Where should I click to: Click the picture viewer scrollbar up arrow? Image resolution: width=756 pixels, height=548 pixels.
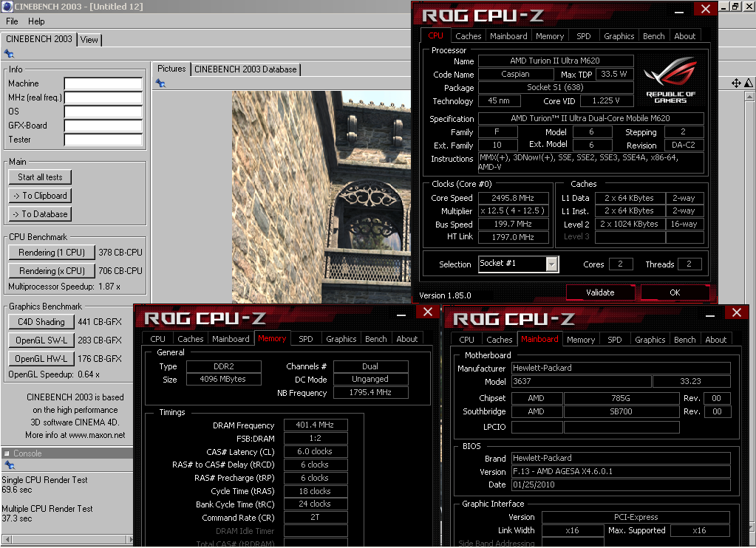point(750,97)
